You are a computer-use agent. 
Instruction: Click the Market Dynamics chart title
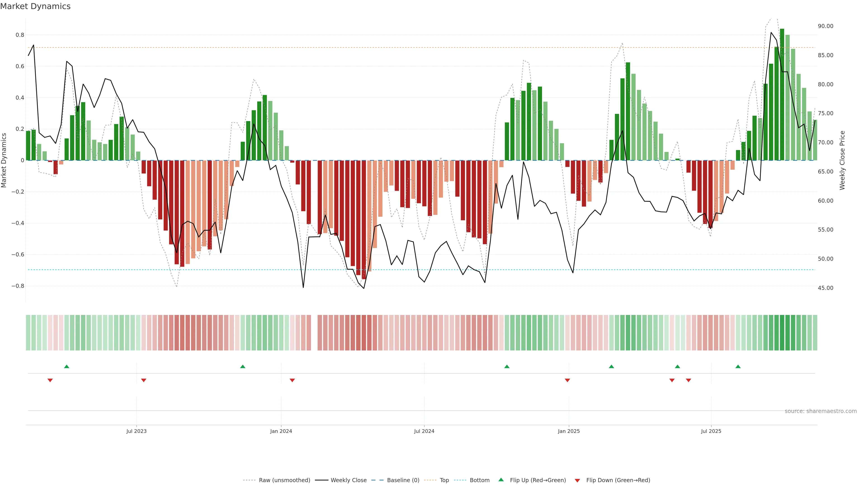(x=35, y=6)
